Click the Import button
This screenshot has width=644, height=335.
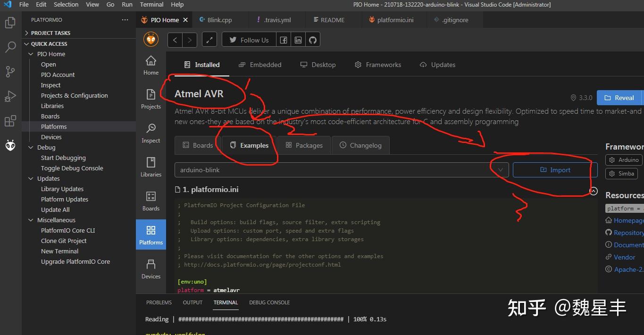(x=555, y=169)
